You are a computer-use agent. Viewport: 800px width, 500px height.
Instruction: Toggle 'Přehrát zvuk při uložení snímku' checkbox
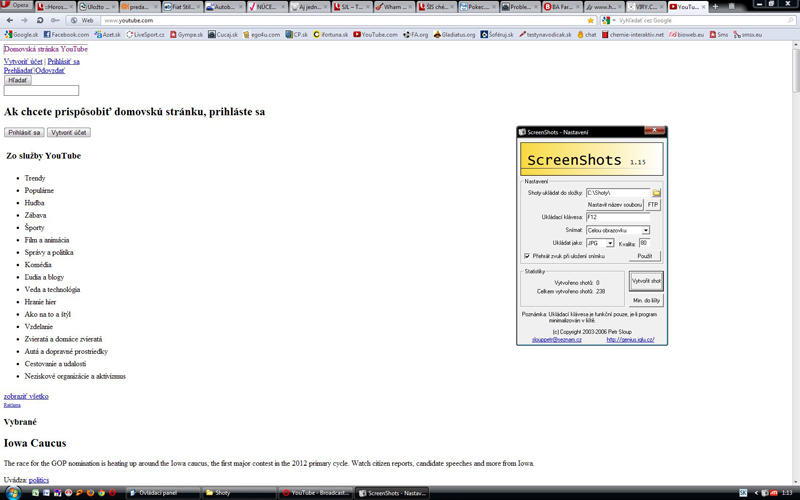[x=527, y=256]
